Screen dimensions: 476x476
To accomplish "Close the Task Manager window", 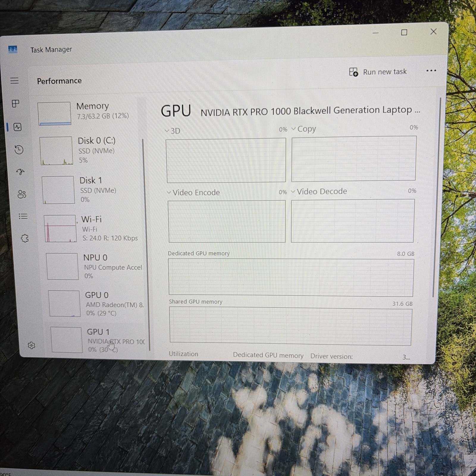I will click(x=433, y=32).
